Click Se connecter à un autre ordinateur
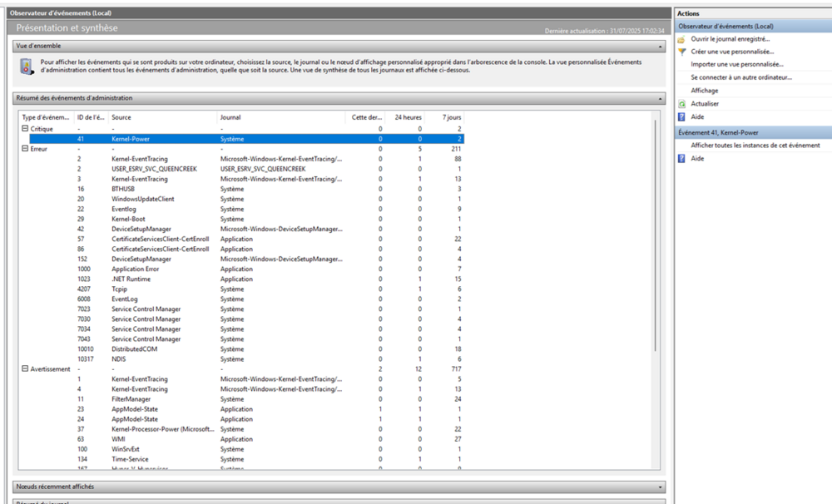Screen dimensions: 832x504 coord(740,77)
